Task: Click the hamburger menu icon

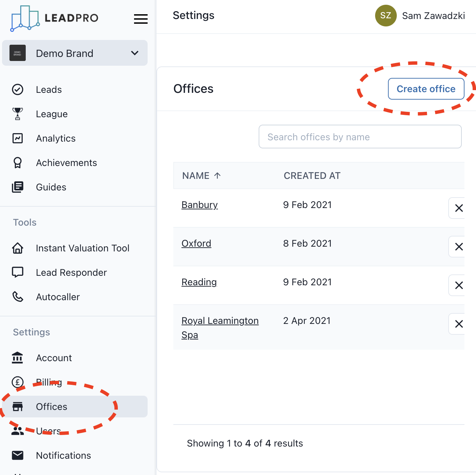Action: pyautogui.click(x=140, y=19)
